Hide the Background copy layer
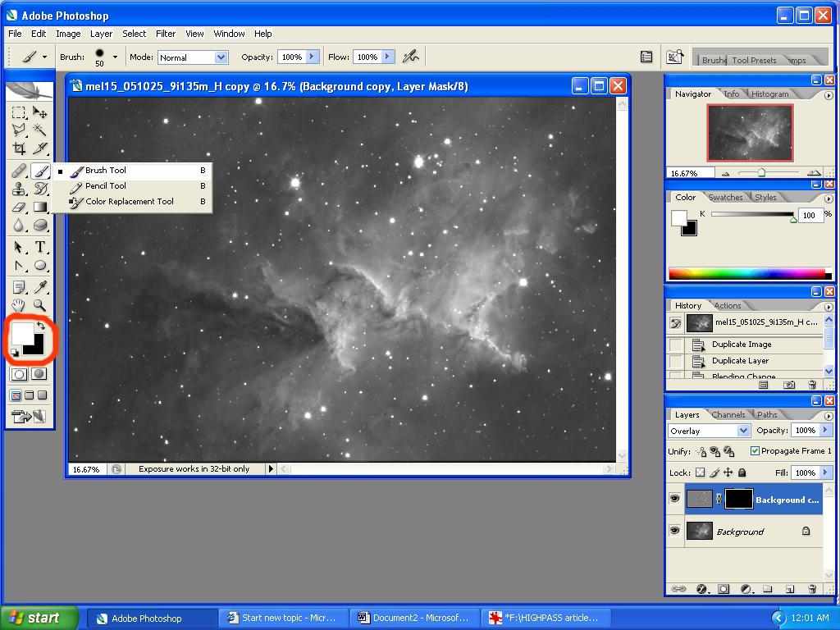Screen dimensions: 840x630 (674, 499)
